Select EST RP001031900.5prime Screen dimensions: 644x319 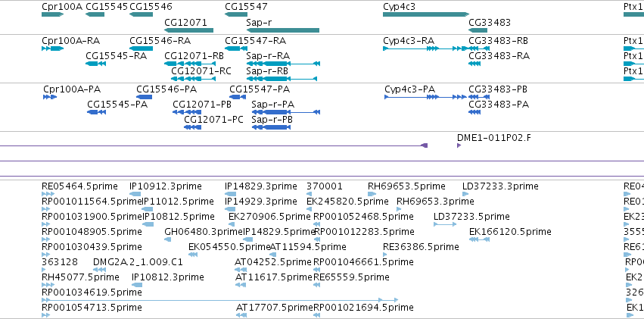pos(45,224)
